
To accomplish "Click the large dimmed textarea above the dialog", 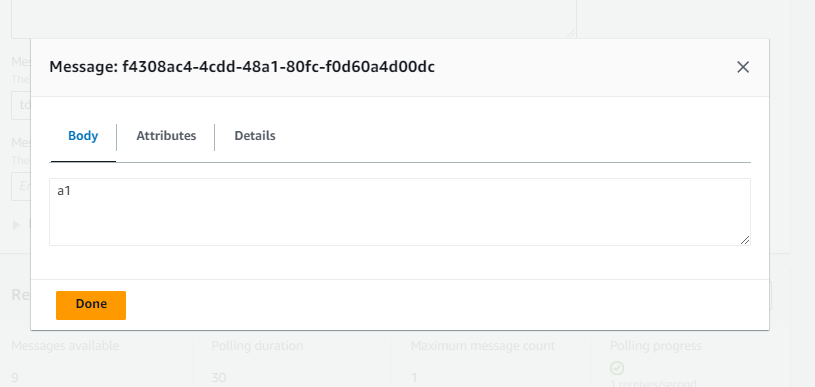I will [x=294, y=19].
